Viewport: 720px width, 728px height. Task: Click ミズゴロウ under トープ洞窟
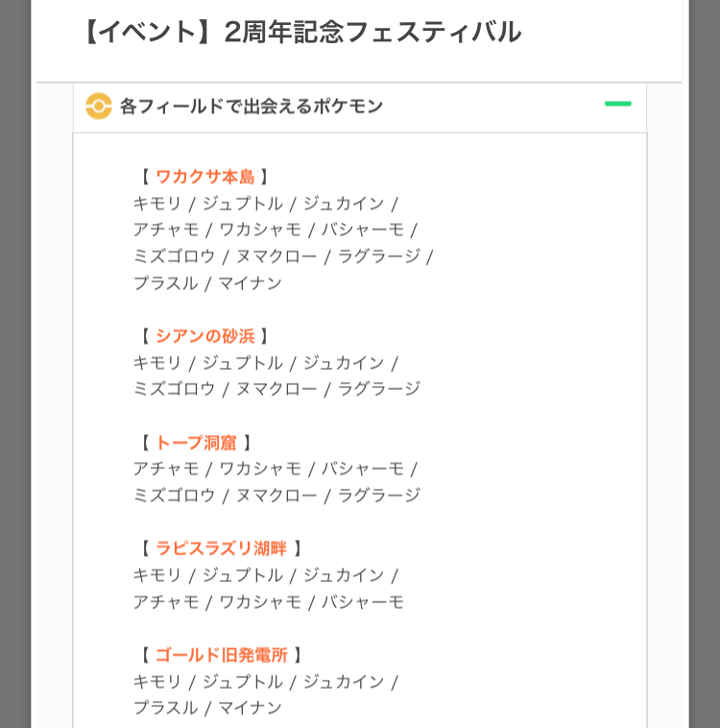click(174, 496)
